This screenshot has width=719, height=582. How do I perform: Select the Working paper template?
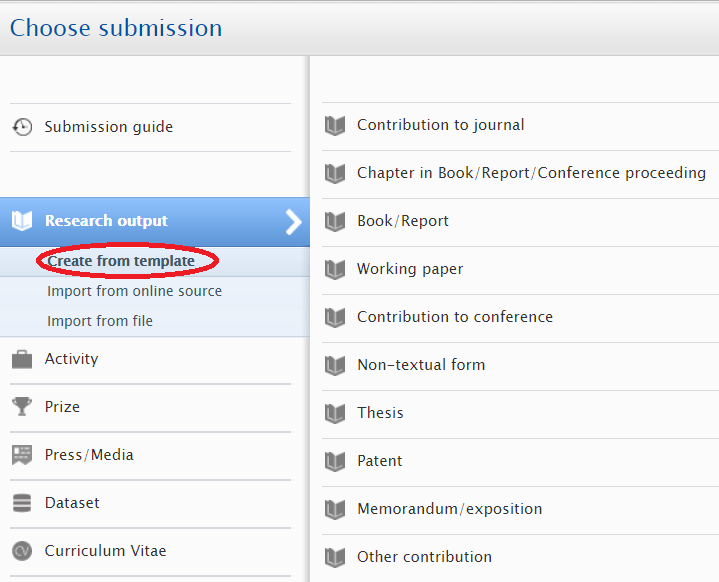click(x=410, y=269)
